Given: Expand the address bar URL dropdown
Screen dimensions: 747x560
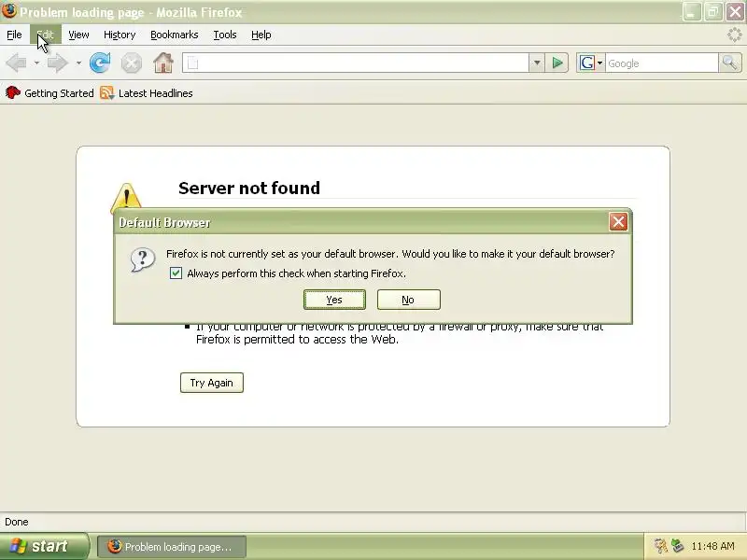Looking at the screenshot, I should point(537,63).
